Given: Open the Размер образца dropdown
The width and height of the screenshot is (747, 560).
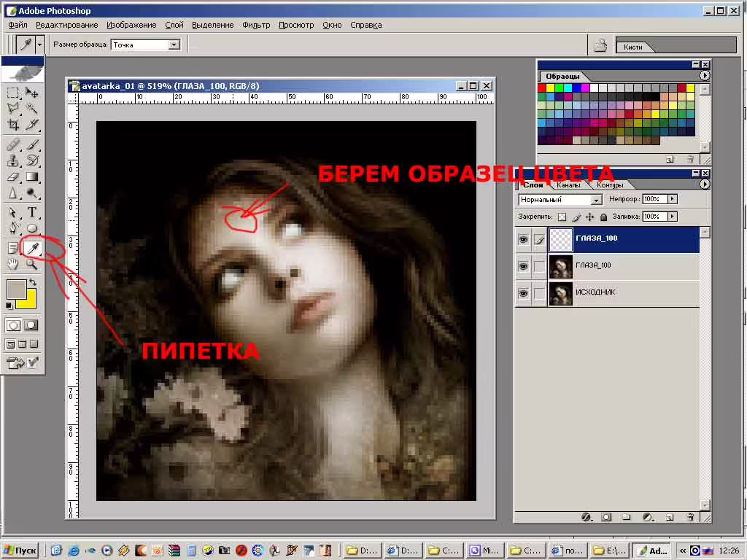Looking at the screenshot, I should coord(174,44).
